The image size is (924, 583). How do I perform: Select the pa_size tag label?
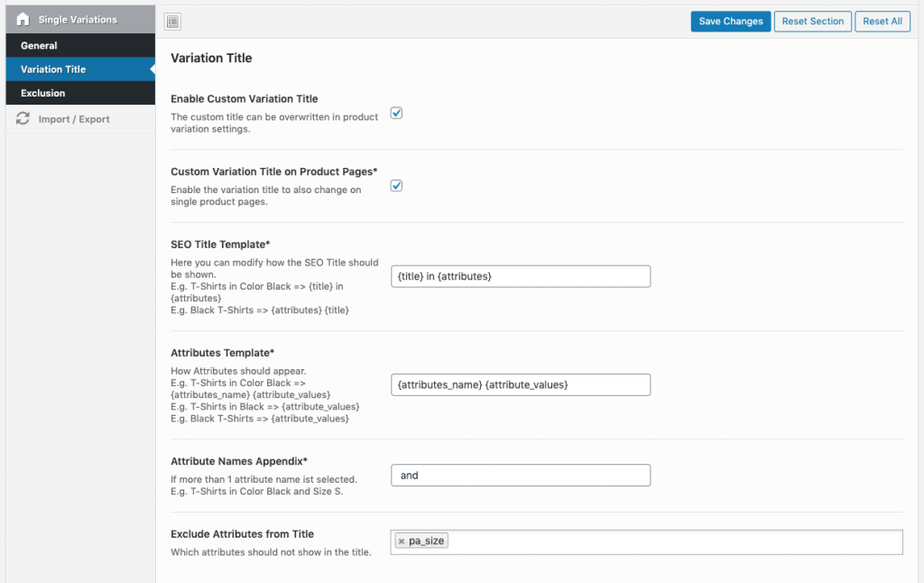tap(427, 541)
